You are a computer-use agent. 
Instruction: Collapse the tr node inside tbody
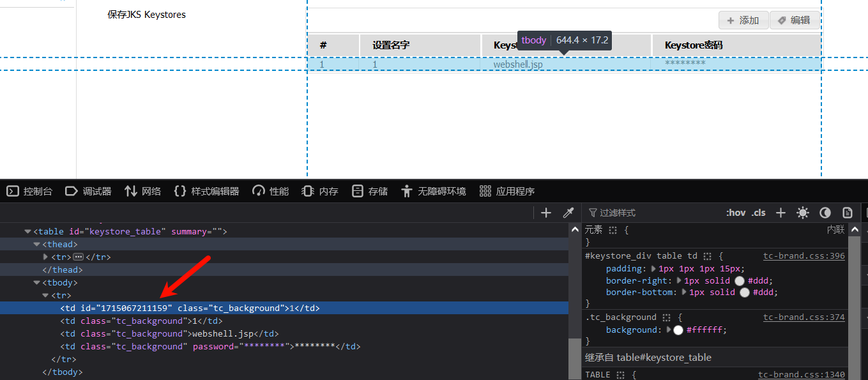[45, 296]
